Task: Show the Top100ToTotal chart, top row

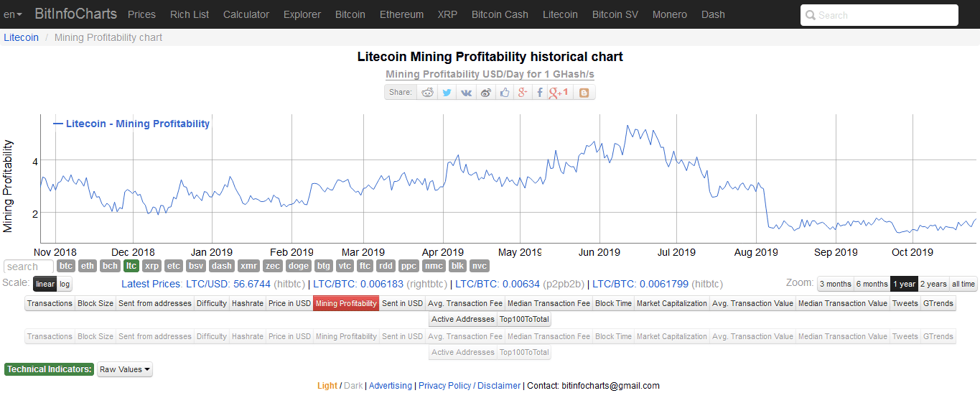Action: coord(524,319)
